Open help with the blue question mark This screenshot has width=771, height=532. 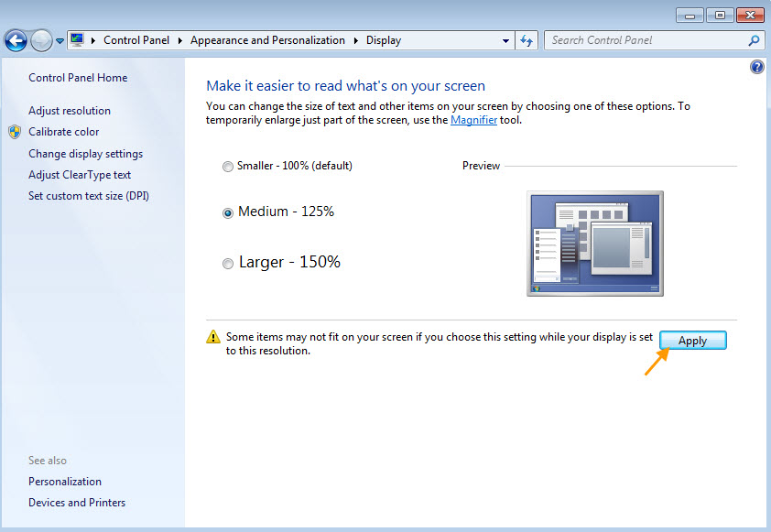[757, 67]
